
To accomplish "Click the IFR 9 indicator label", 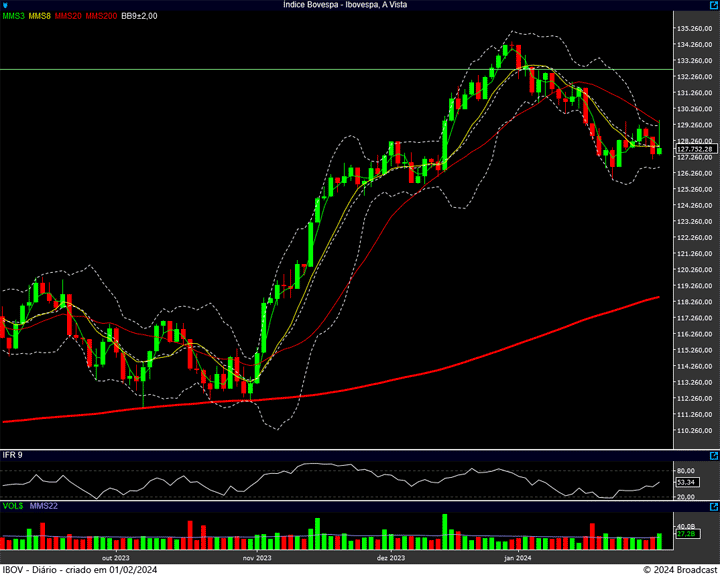I will [x=13, y=455].
